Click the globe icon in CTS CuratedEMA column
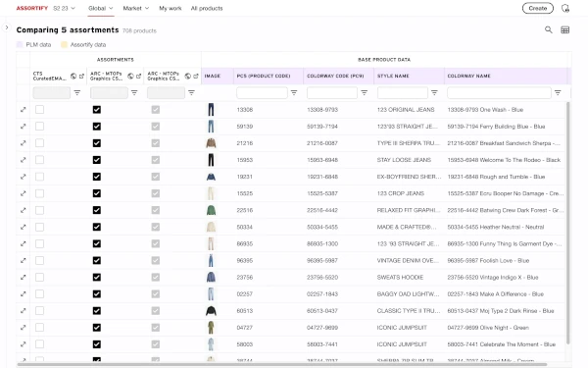Image resolution: width=588 pixels, height=368 pixels. coord(73,76)
